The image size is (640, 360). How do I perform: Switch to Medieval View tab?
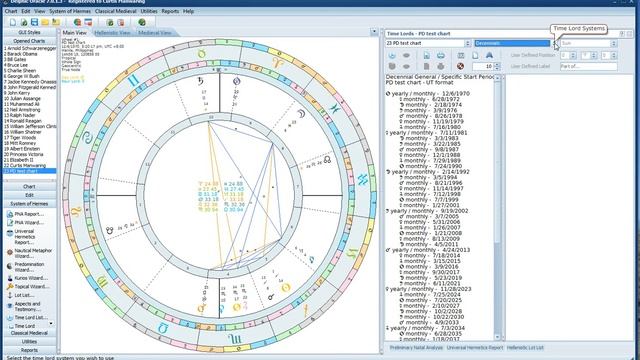click(x=155, y=33)
